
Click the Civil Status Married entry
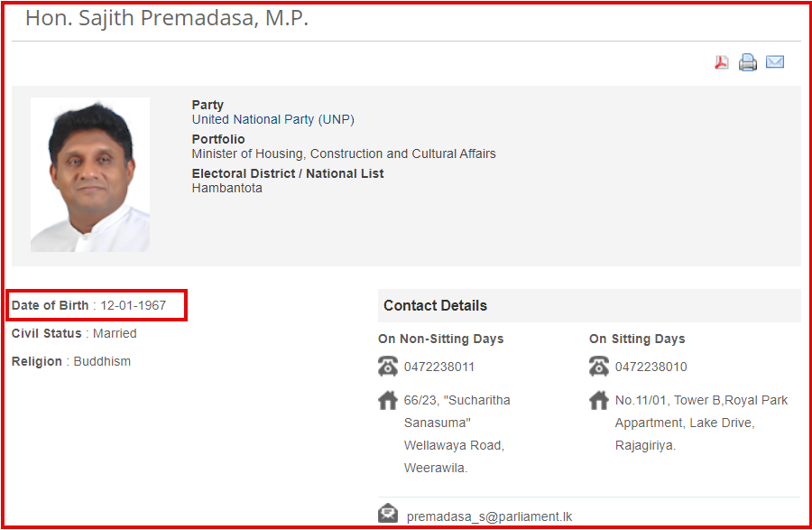click(x=74, y=333)
